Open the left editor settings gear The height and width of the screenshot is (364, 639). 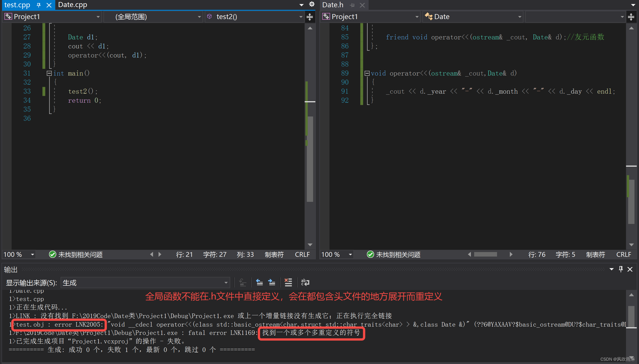312,4
